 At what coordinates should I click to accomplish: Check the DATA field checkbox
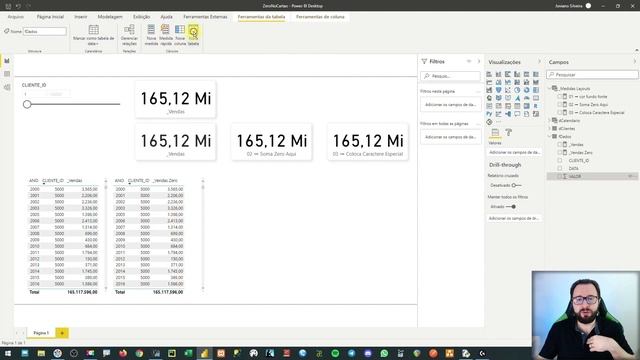point(560,168)
